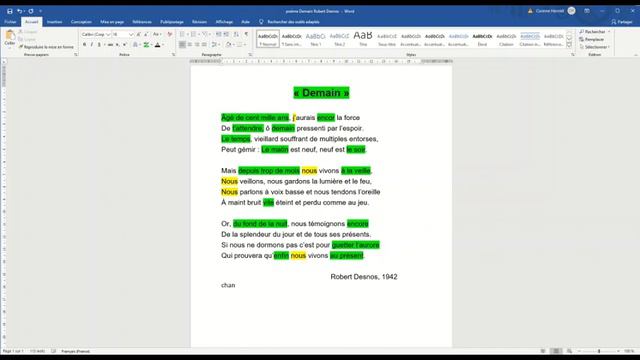
Task: Open line spacing dropdown
Action: (x=215, y=44)
